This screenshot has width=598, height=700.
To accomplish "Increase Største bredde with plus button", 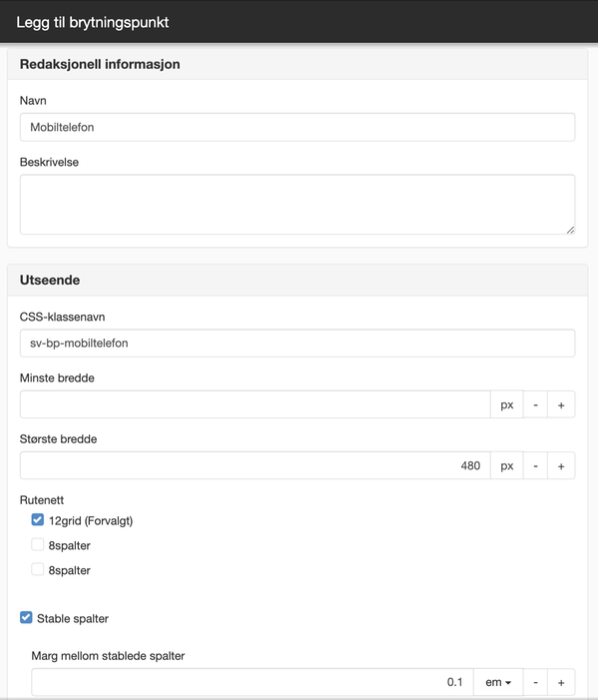I will [561, 465].
